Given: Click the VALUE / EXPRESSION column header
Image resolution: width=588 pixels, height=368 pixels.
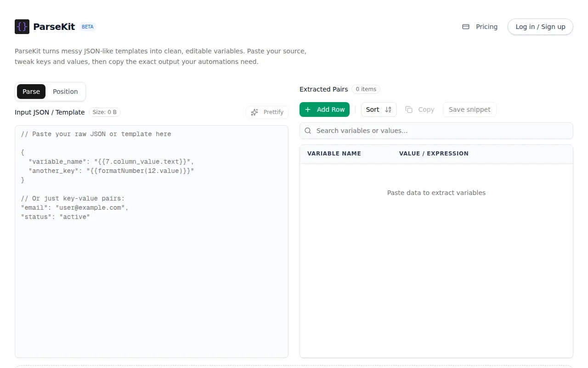Looking at the screenshot, I should coord(434,154).
